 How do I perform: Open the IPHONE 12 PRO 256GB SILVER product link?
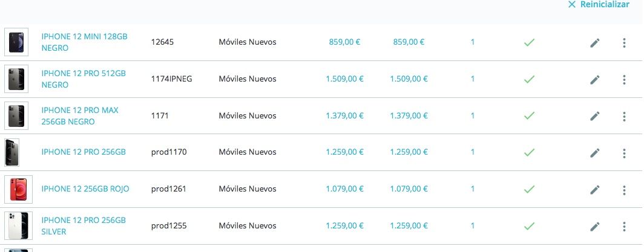pos(84,226)
